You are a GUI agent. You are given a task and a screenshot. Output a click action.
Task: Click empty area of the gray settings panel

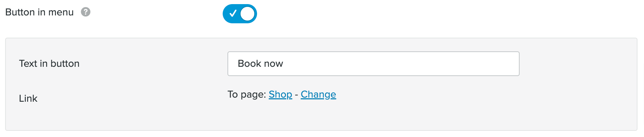[x=447, y=110]
